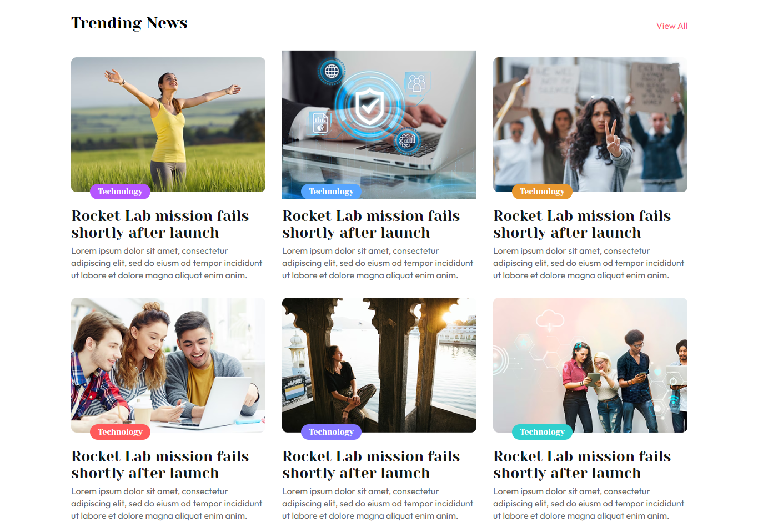Image resolution: width=758 pixels, height=532 pixels.
Task: Open the students around laptop thumbnail
Action: coord(168,365)
